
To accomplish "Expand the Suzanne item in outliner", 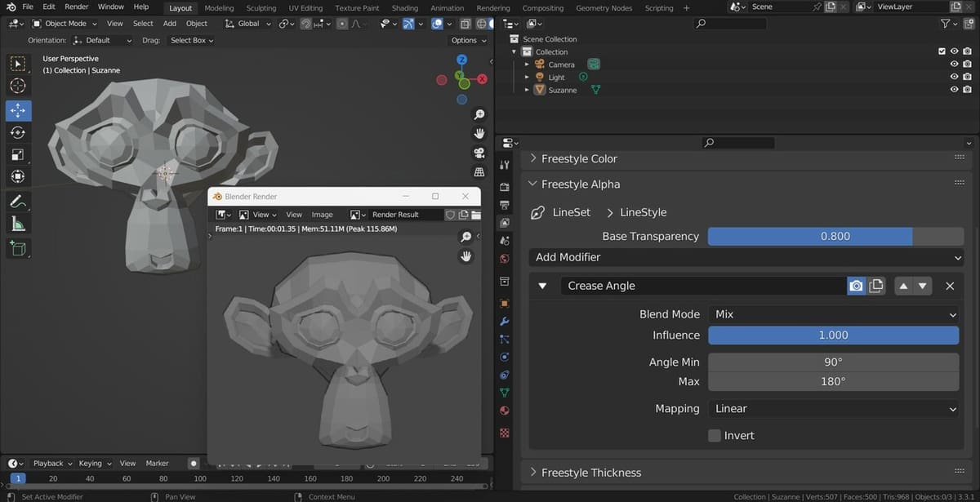I will pyautogui.click(x=527, y=90).
